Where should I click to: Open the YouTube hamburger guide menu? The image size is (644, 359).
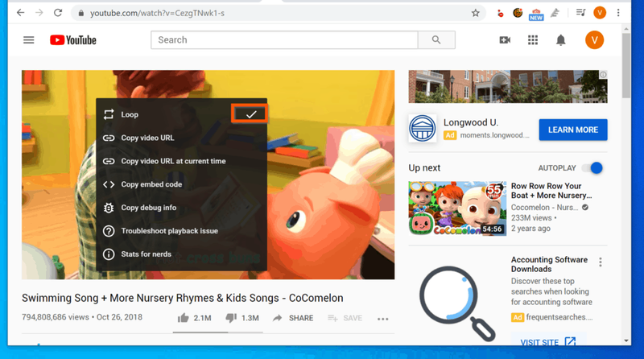[x=29, y=39]
